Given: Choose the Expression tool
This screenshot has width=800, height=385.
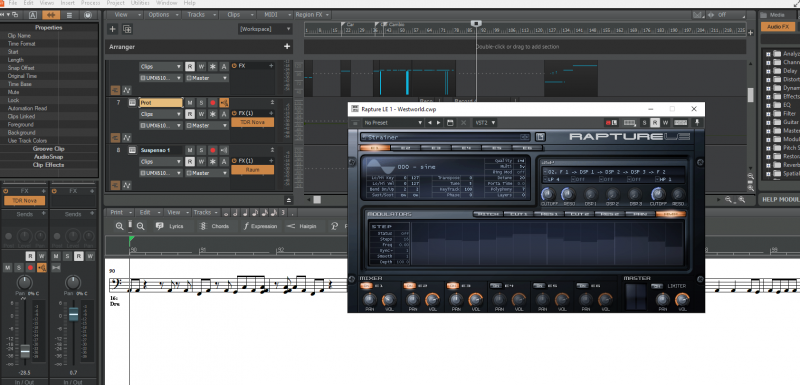Looking at the screenshot, I should pyautogui.click(x=260, y=226).
